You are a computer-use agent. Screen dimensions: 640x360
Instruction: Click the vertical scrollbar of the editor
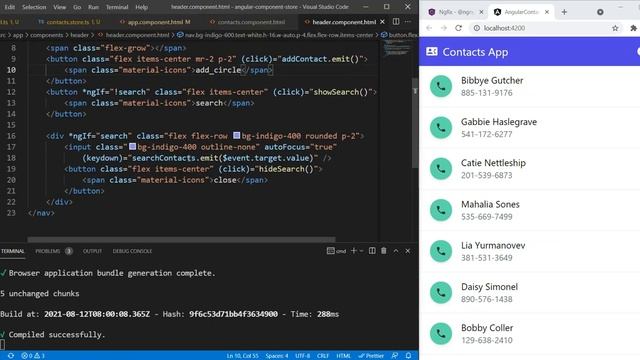(x=415, y=122)
